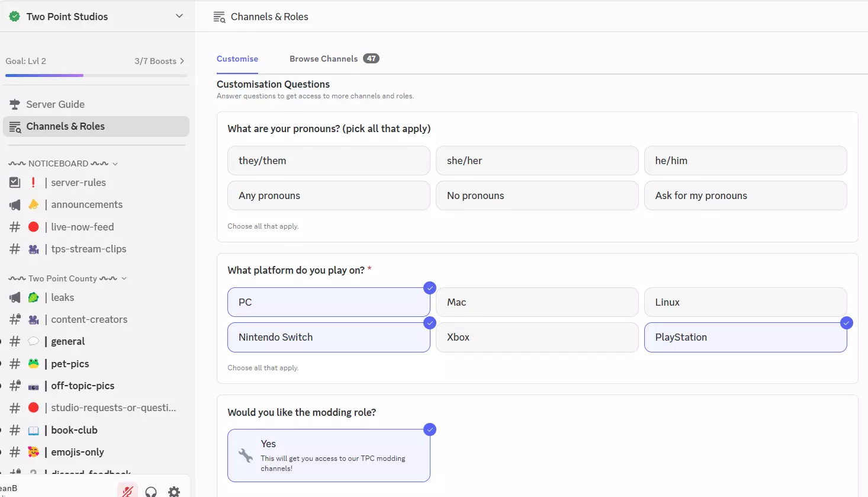Click the boost goal progress bar

96,75
